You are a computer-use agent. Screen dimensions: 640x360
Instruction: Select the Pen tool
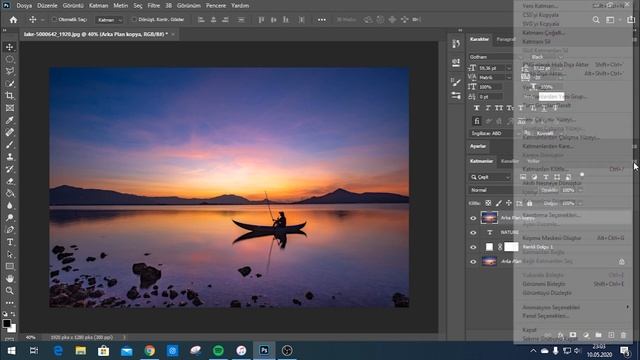coord(9,230)
